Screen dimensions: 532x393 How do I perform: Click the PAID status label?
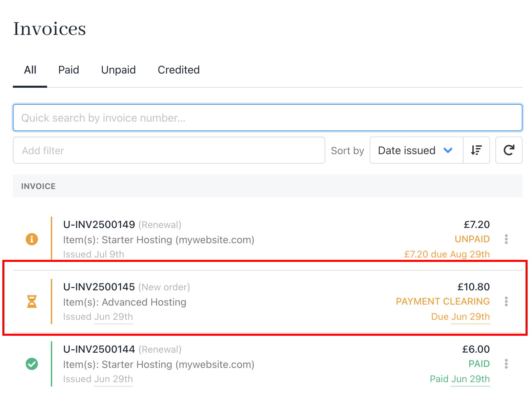coord(479,364)
